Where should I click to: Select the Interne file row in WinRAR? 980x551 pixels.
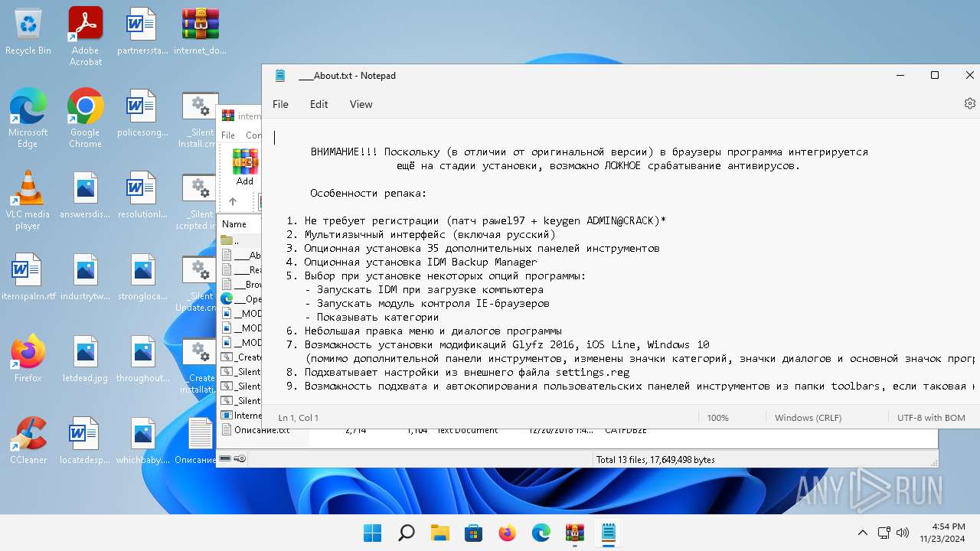[x=240, y=415]
